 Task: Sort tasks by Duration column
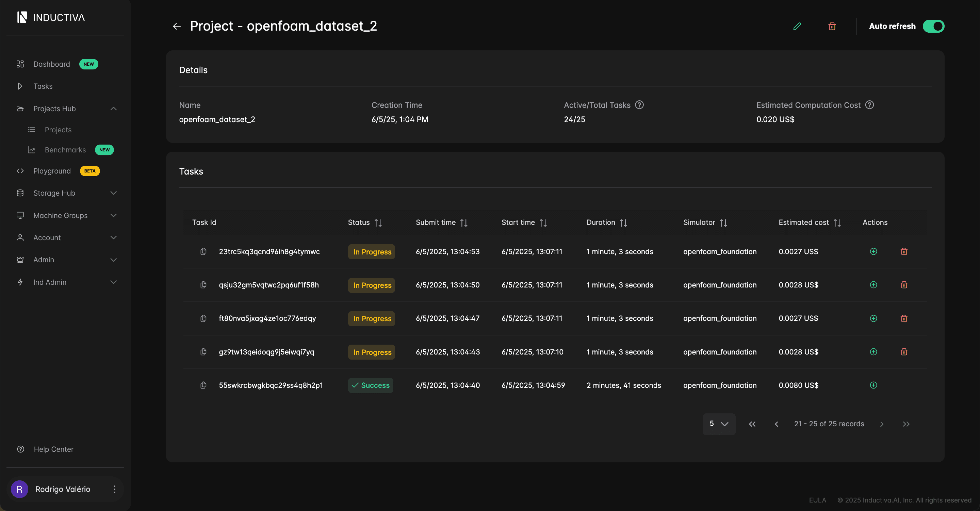pyautogui.click(x=623, y=222)
